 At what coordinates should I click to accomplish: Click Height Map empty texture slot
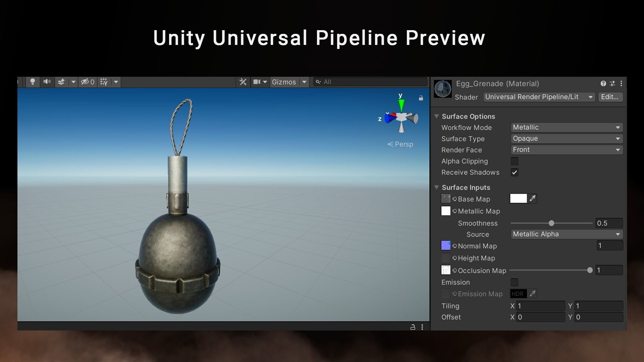tap(445, 258)
